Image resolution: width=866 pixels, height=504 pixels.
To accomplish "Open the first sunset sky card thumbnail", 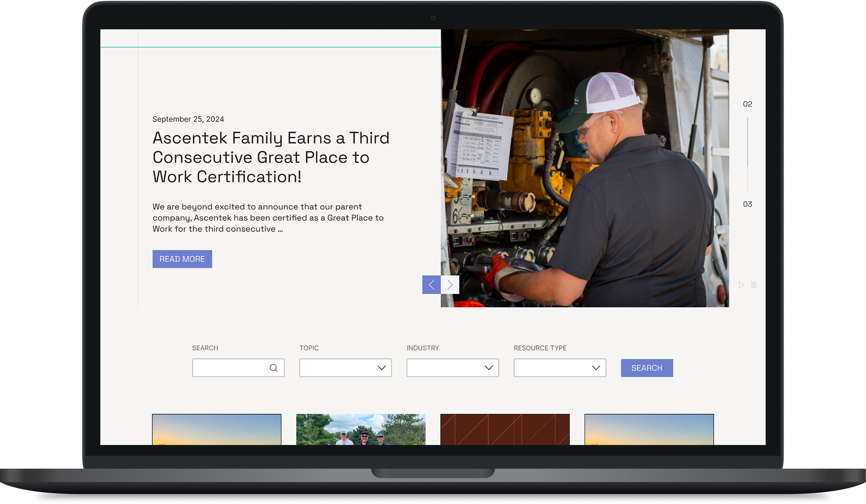I will 216,429.
